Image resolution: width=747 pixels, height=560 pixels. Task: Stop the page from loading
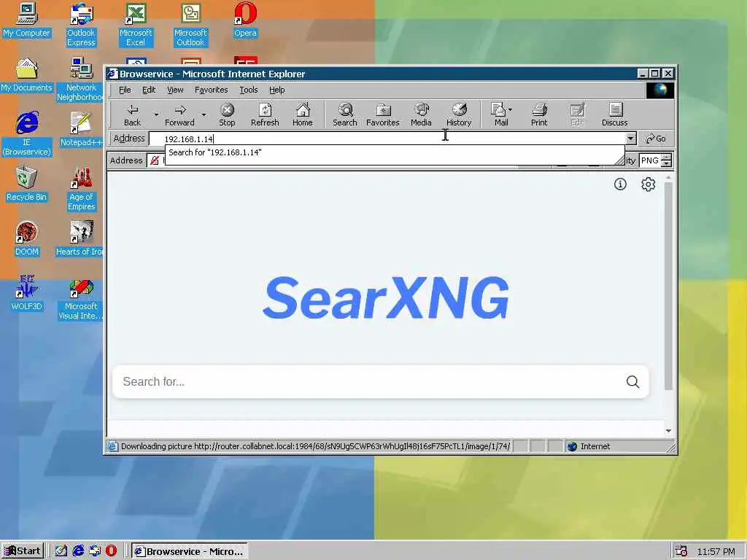pyautogui.click(x=228, y=114)
